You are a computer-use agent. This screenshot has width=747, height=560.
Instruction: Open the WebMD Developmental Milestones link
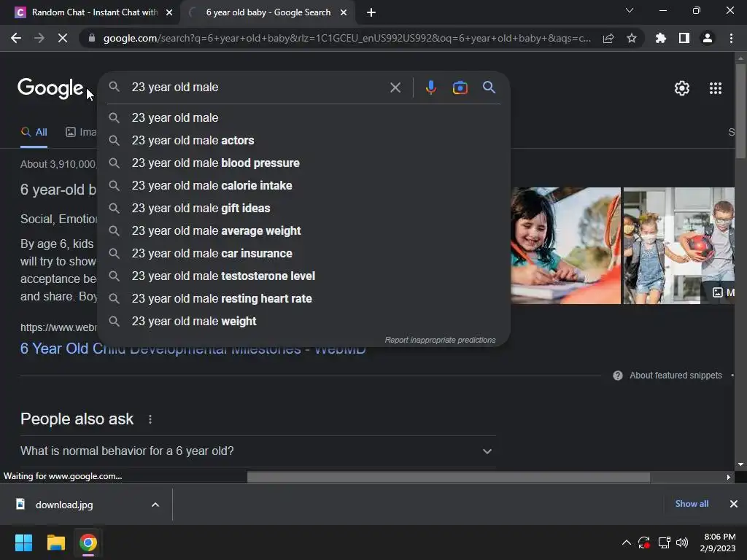tap(193, 349)
